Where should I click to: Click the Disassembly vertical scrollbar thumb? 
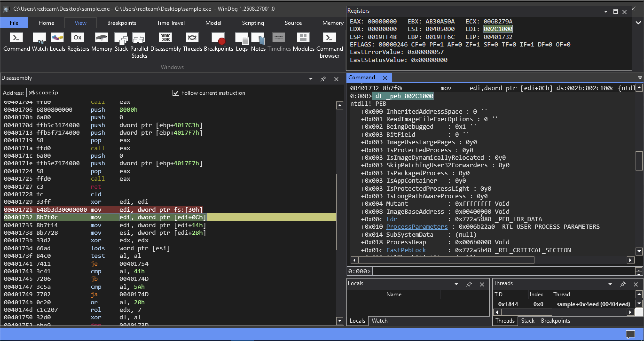click(339, 212)
